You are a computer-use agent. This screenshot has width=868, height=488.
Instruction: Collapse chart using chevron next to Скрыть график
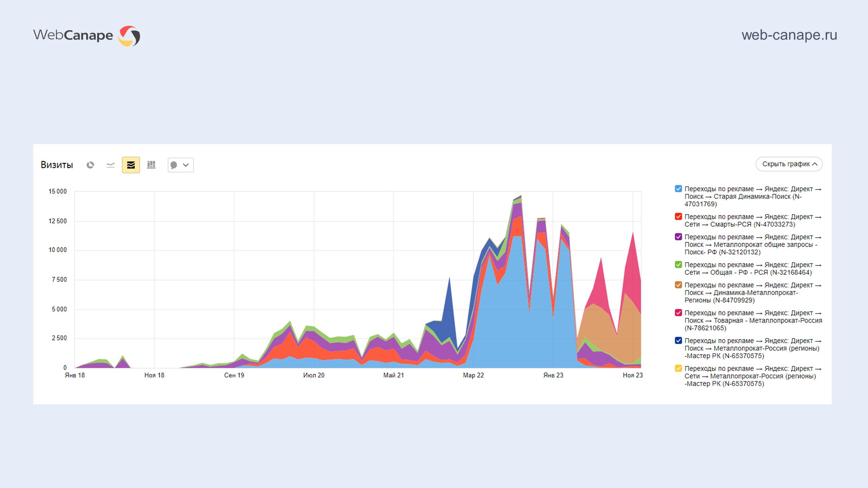(x=815, y=164)
